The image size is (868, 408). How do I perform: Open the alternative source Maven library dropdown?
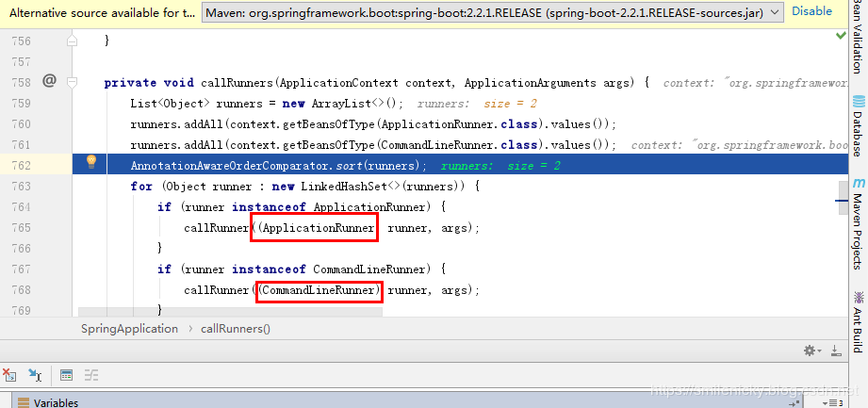[x=492, y=11]
